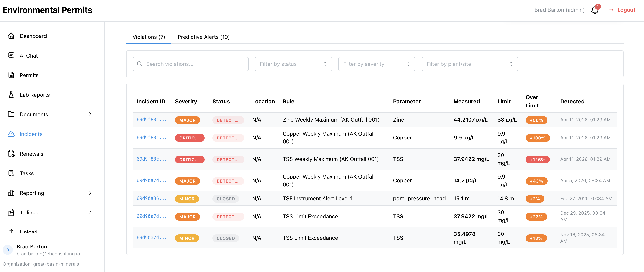644x272 pixels.
Task: Click the Documents folder icon
Action: (x=11, y=114)
